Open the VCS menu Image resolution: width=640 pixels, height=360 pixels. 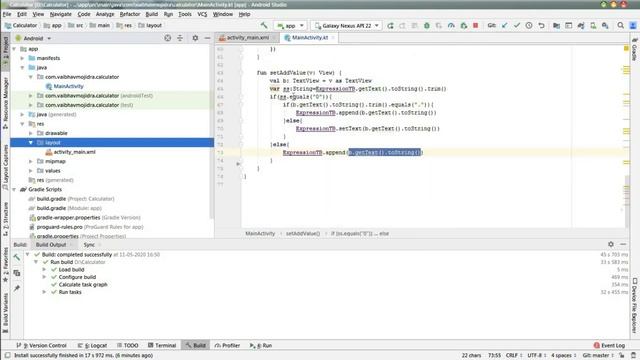(202, 14)
